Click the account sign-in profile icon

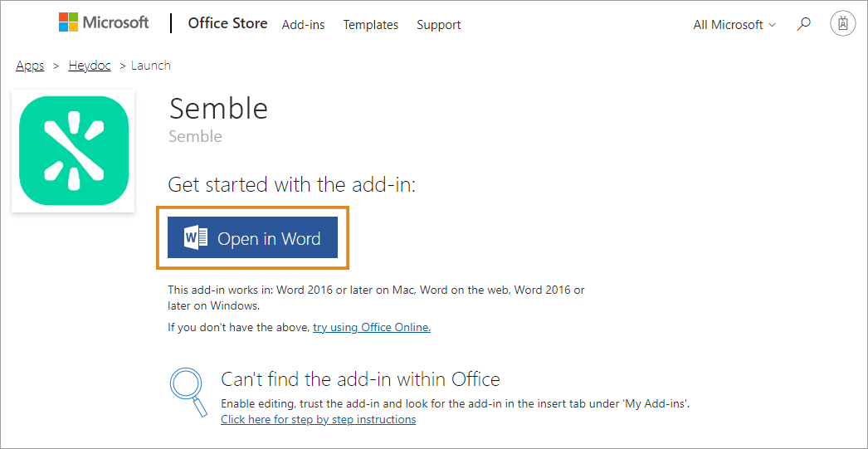click(843, 24)
